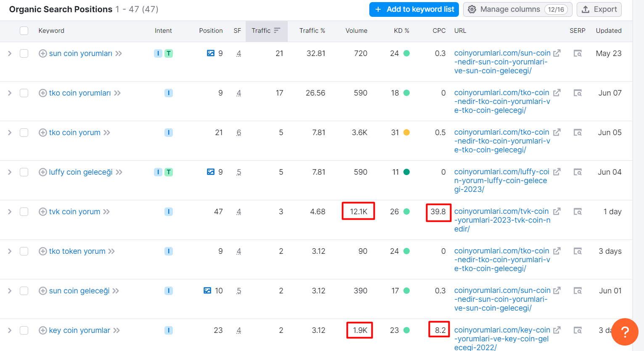View SERP snapshot for key coin yorumlar

pyautogui.click(x=578, y=330)
